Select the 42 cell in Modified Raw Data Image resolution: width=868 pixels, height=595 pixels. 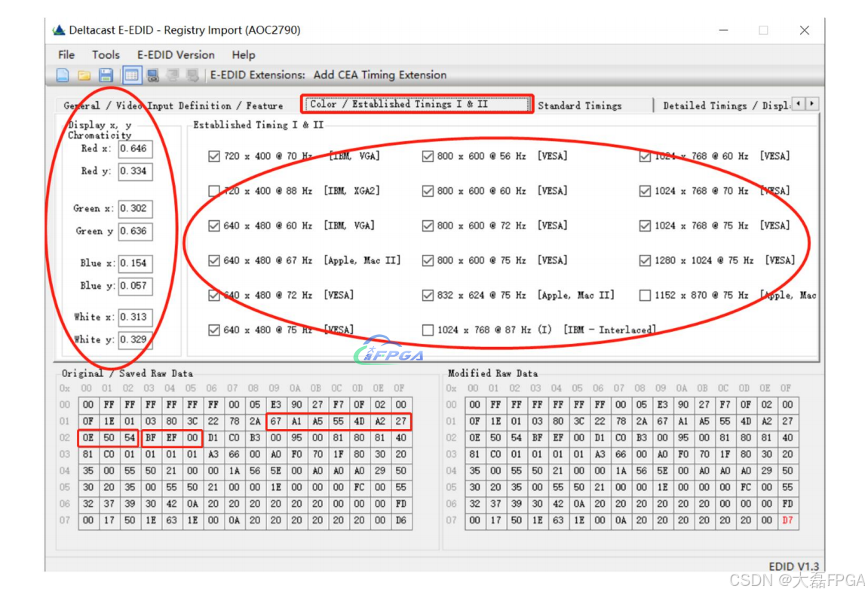tap(558, 505)
